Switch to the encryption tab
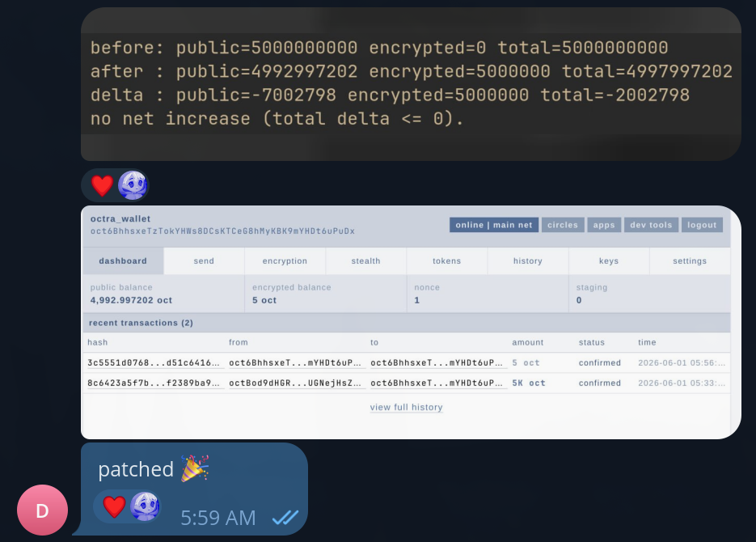The width and height of the screenshot is (756, 542). tap(285, 260)
